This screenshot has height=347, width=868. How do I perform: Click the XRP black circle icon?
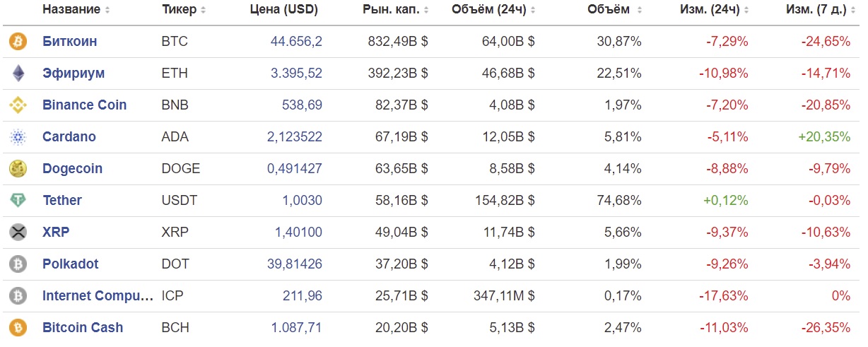tap(17, 233)
